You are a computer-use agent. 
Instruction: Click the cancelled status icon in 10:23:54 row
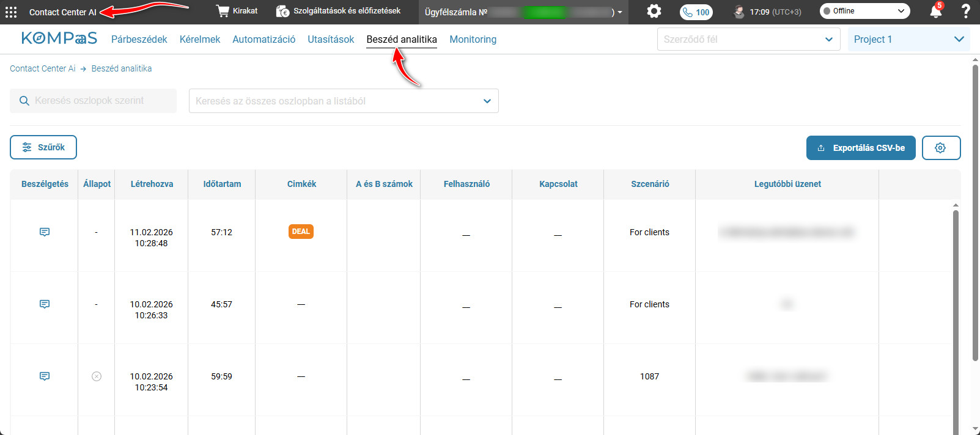point(97,376)
